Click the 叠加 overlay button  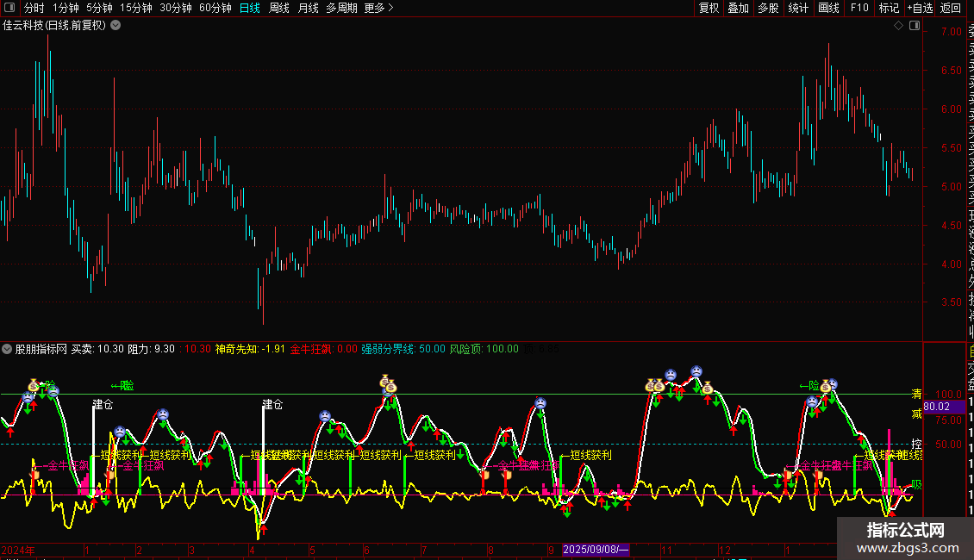click(x=739, y=8)
